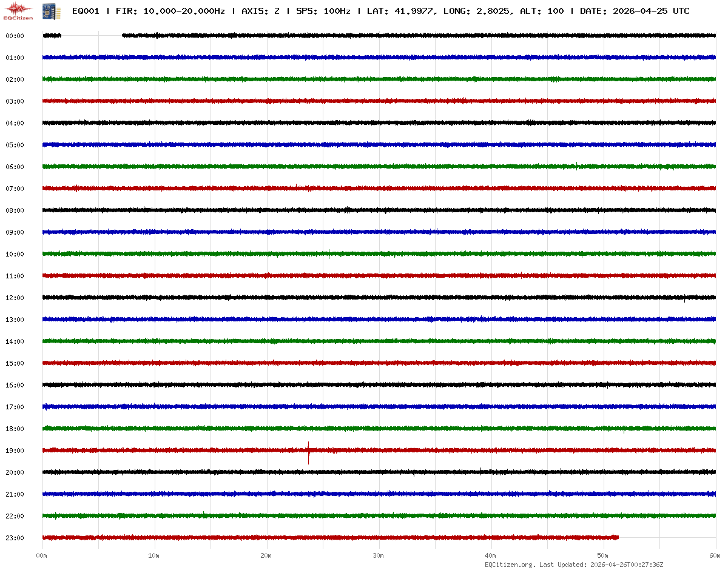Screen dimensions: 728x570
Task: Click the 00m tick on time axis
Action: tap(42, 555)
